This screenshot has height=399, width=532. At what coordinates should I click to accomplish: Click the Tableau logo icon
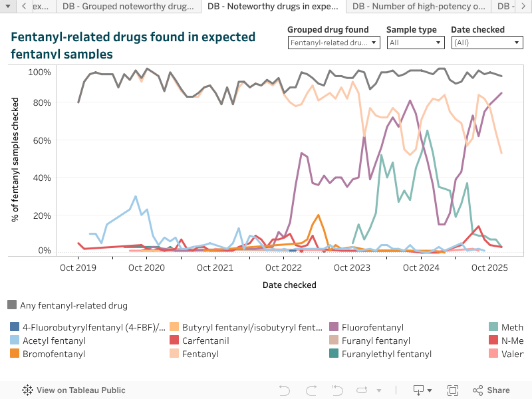(28, 390)
